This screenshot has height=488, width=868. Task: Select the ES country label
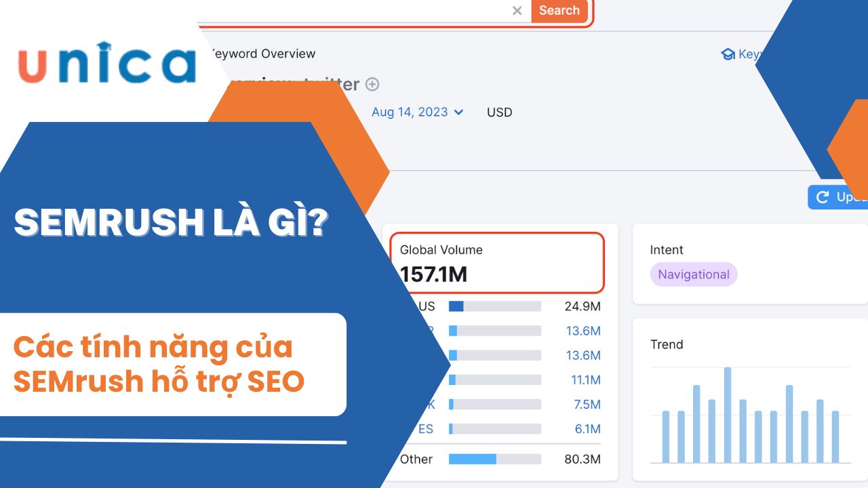[x=425, y=429]
